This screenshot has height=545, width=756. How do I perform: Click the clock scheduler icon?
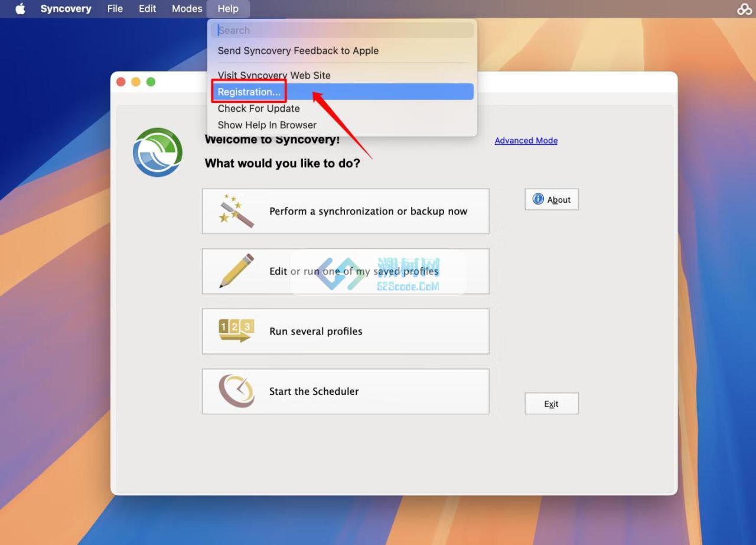pyautogui.click(x=237, y=391)
